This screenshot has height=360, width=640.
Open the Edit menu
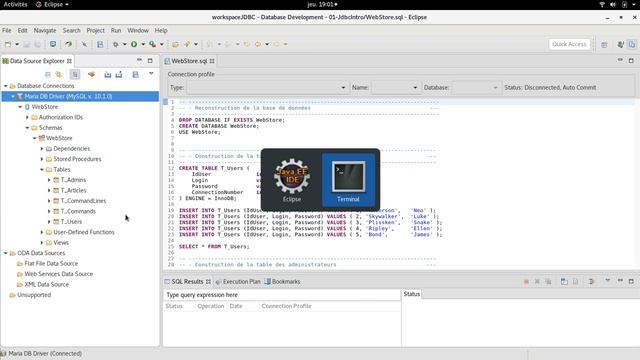click(22, 30)
